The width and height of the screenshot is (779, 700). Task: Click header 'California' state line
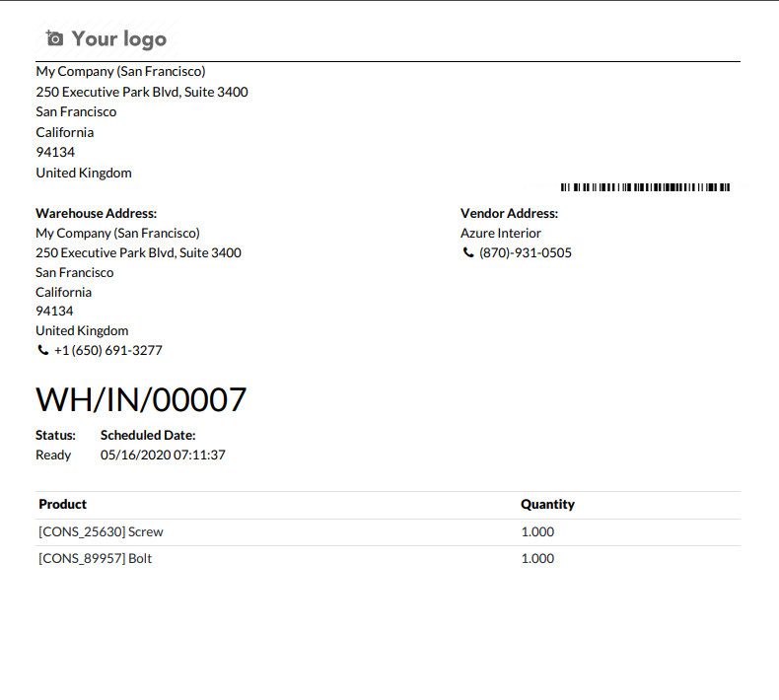[64, 132]
